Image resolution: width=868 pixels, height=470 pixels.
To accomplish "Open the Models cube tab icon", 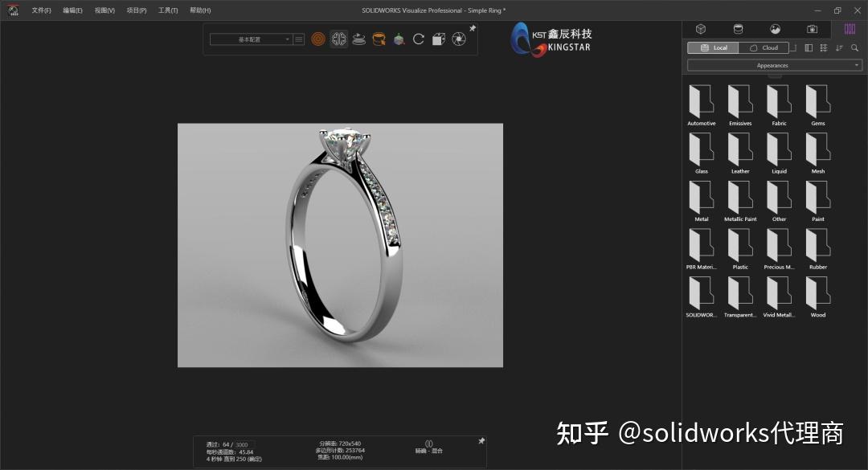I will coord(701,28).
